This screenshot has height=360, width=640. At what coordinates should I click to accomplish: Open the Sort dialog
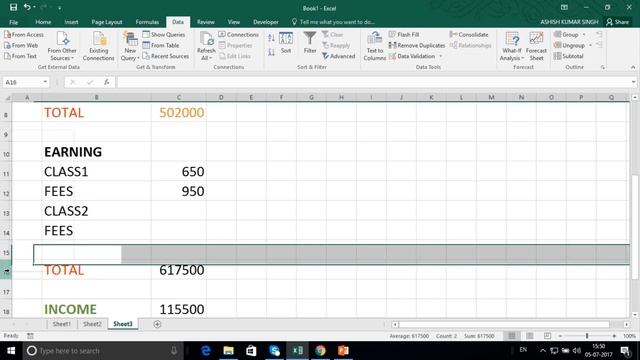(x=286, y=43)
